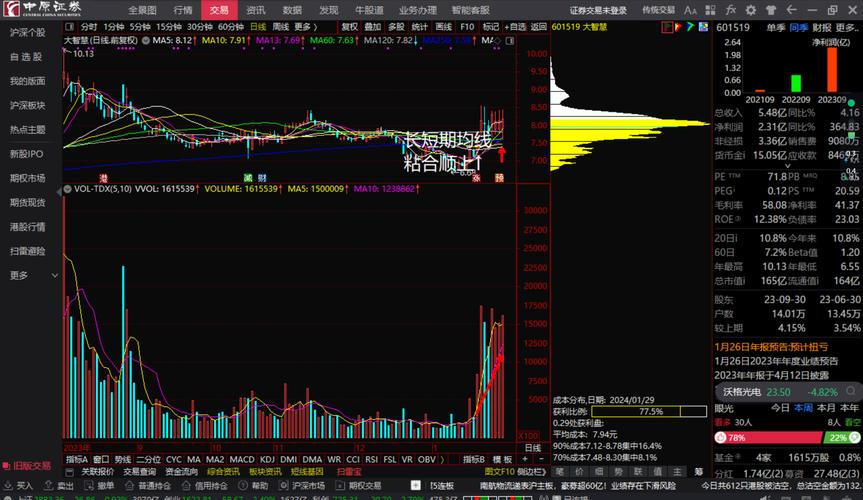Click the minus zoom-out button near 模板

pyautogui.click(x=540, y=459)
